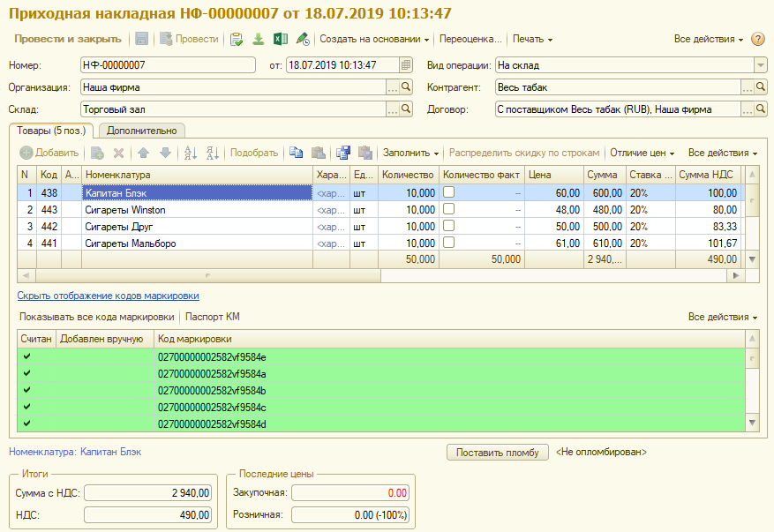This screenshot has width=774, height=532.
Task: Click the Провести button
Action: click(189, 39)
